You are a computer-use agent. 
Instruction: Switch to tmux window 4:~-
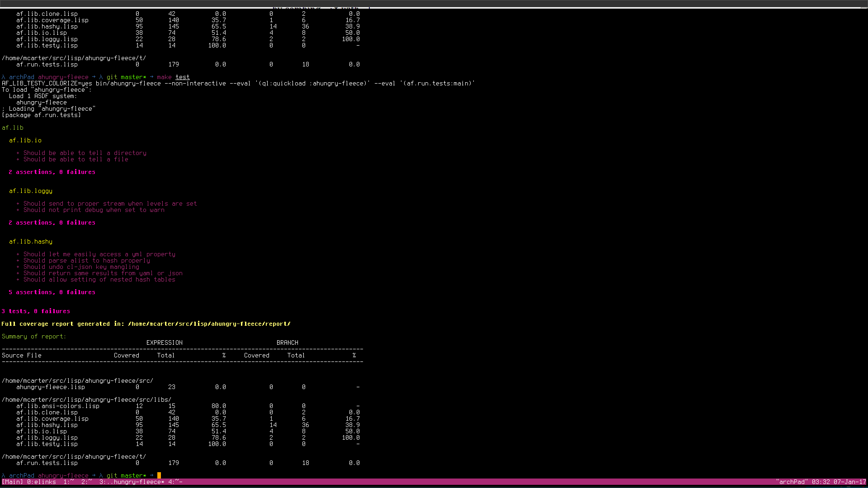tap(175, 482)
